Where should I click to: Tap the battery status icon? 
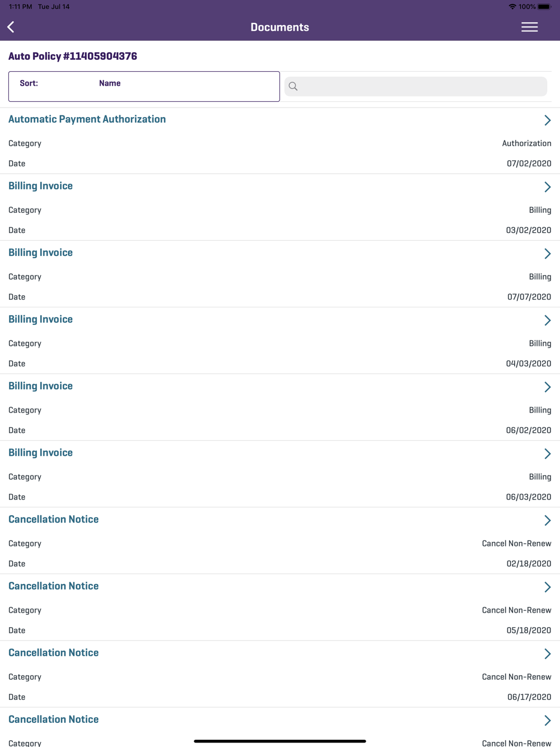(x=544, y=7)
